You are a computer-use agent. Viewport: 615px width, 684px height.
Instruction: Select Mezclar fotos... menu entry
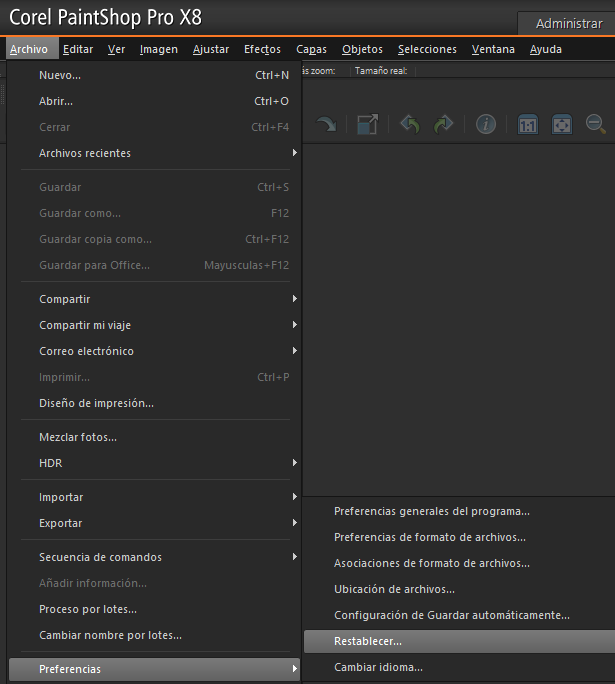[x=155, y=437]
